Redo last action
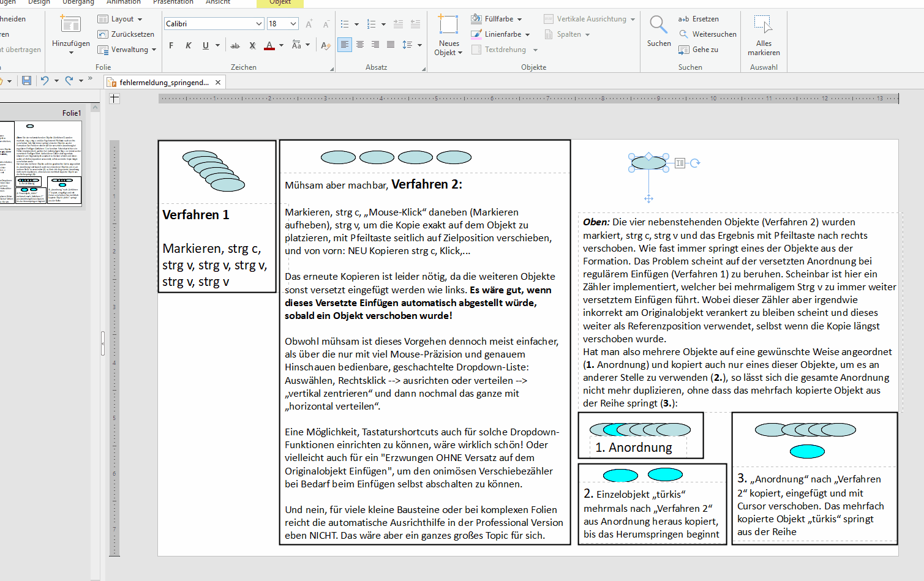924x581 pixels. coord(69,80)
